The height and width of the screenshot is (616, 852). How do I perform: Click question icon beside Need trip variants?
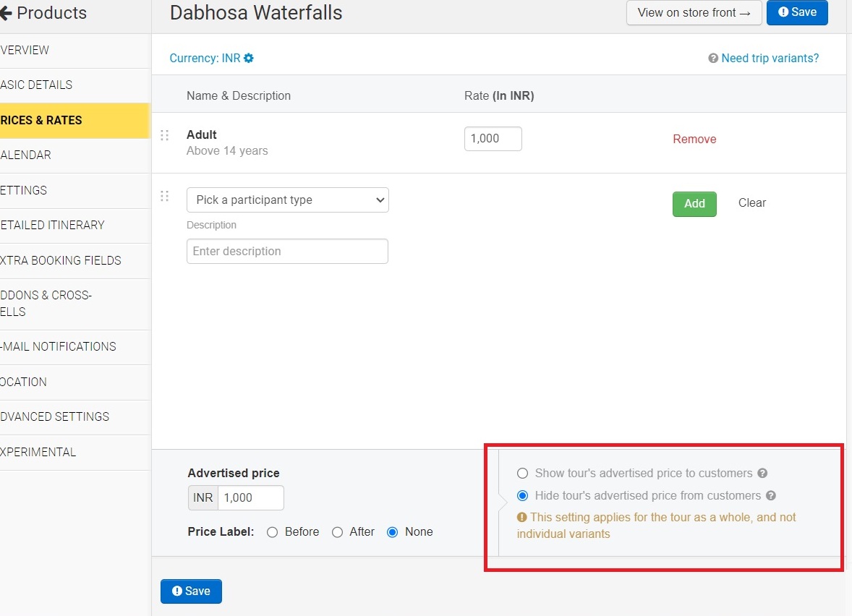713,59
